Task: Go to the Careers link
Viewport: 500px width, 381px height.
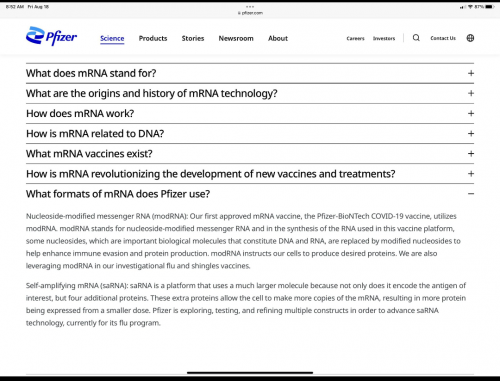Action: 355,38
